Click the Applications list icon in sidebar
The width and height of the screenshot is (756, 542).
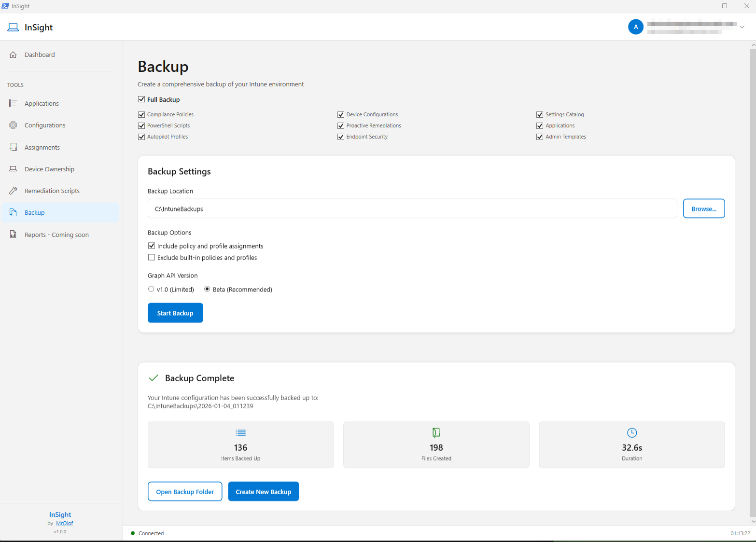tap(13, 103)
